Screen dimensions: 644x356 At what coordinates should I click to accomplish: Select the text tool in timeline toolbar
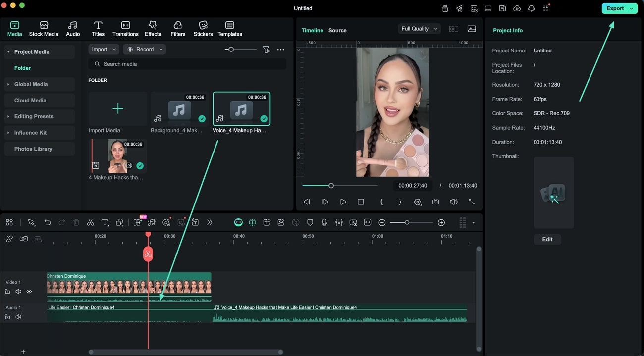point(105,223)
